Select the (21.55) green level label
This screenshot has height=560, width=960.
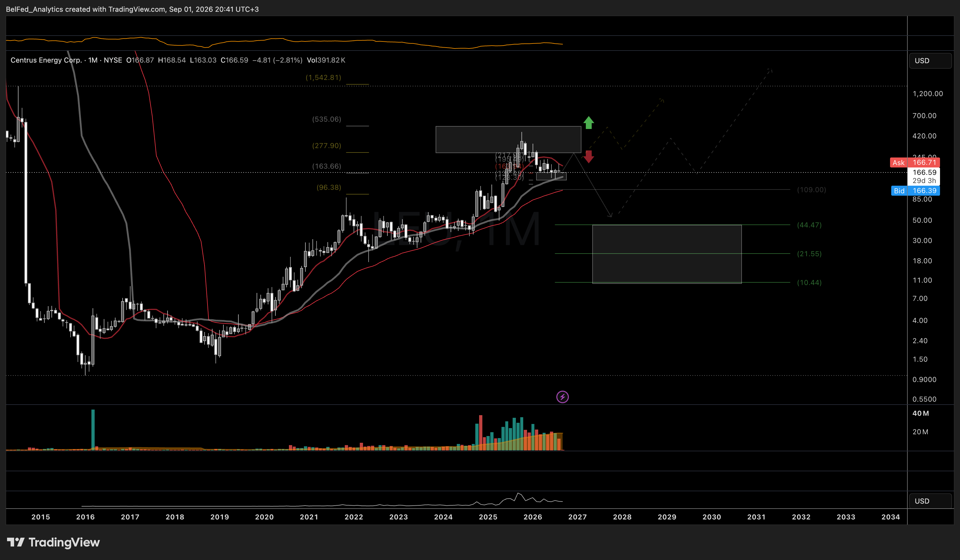tap(809, 254)
